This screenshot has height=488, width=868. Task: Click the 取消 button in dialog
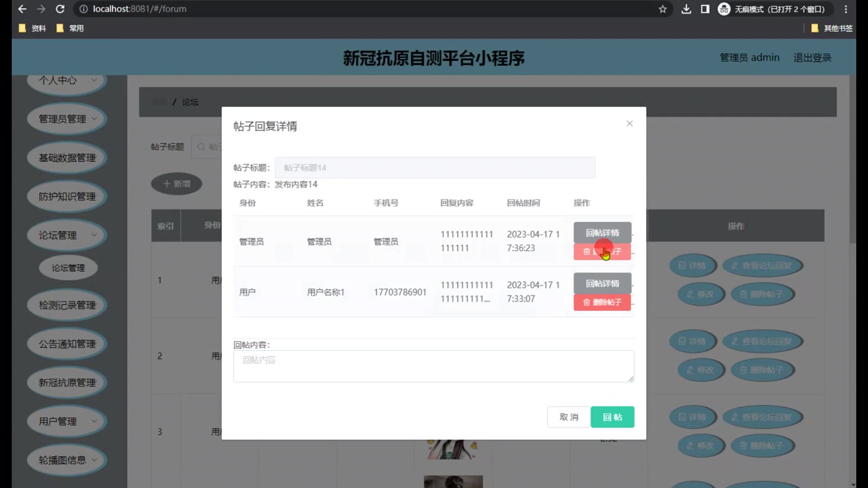coord(569,417)
